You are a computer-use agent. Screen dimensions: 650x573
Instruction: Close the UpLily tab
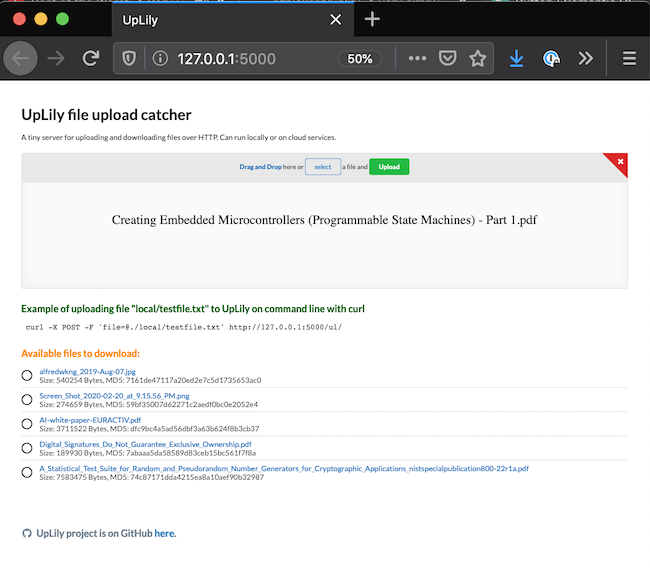click(335, 19)
